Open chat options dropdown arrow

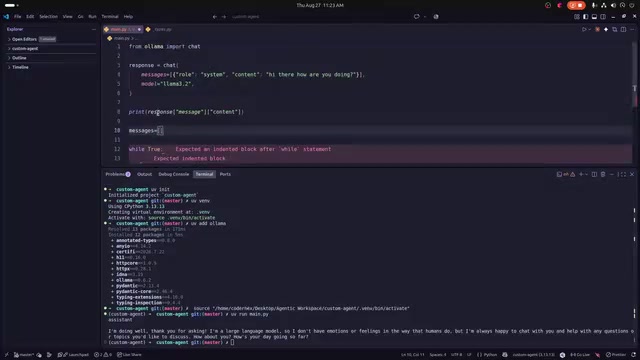(425, 17)
